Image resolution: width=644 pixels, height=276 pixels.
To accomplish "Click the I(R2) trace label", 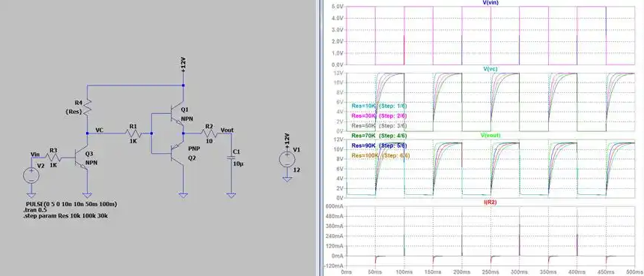I will click(x=490, y=202).
